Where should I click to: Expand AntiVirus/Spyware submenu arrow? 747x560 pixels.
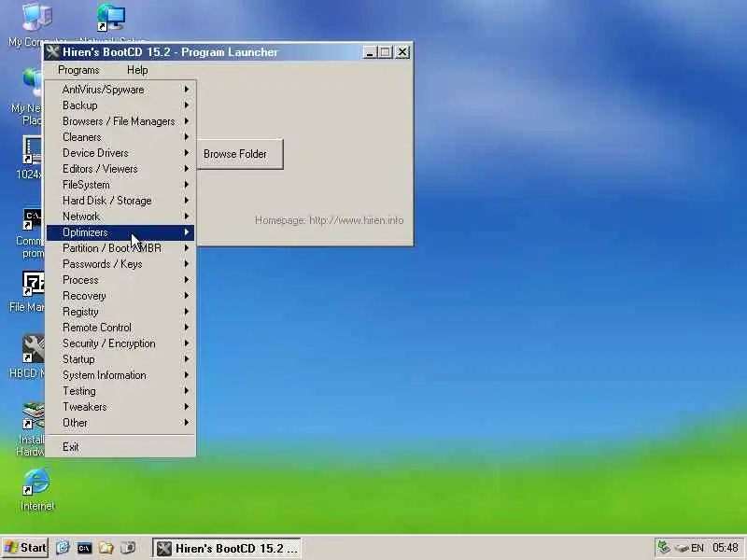pos(187,90)
